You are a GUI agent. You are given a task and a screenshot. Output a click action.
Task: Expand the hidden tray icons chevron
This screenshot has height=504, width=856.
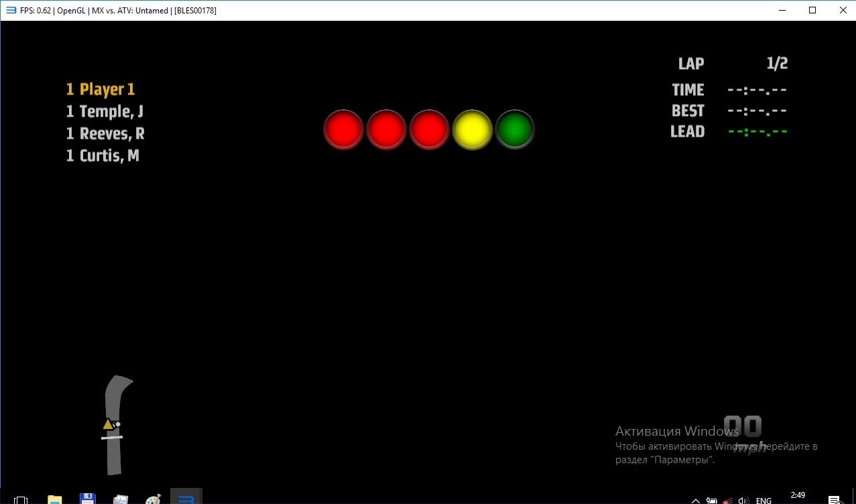(695, 500)
